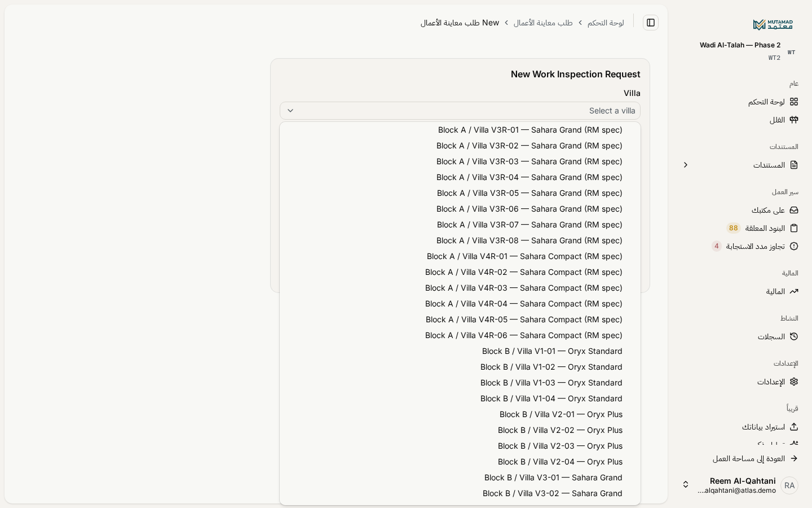Select Block A / Villa V3R-01 — Sahara Grand
The image size is (812, 508).
pyautogui.click(x=460, y=130)
